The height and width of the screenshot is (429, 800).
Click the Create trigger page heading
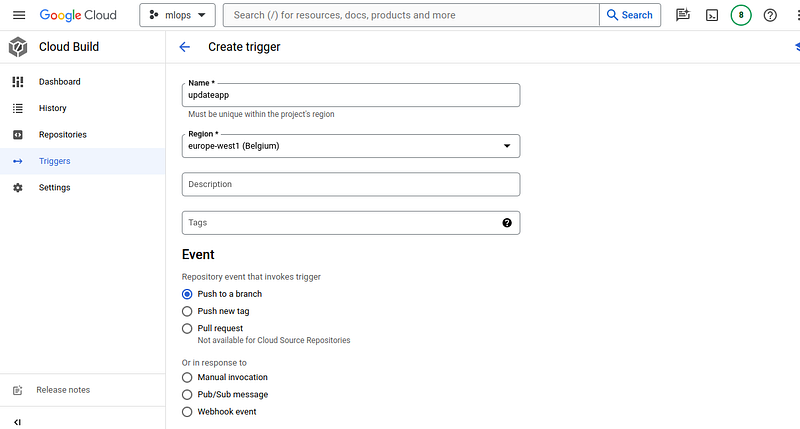[x=244, y=47]
